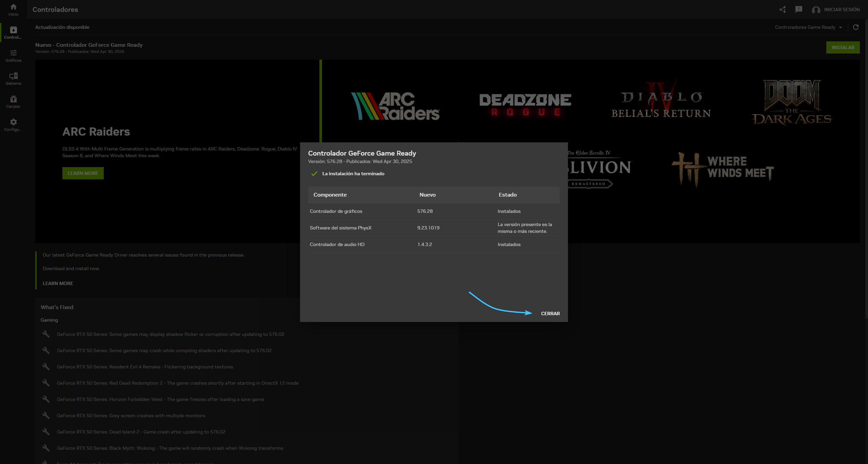Open the LEARN MORE driver notes link
868x464 pixels.
58,283
